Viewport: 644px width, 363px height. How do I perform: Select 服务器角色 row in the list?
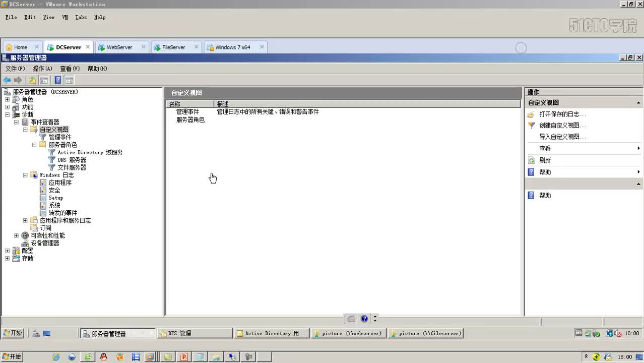coord(190,120)
